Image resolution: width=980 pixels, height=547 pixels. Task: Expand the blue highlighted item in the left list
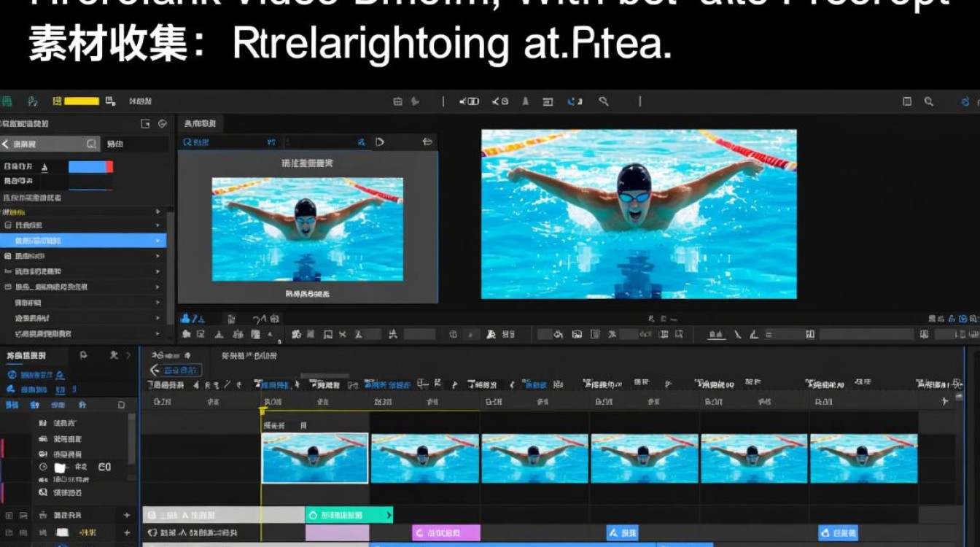click(x=157, y=241)
